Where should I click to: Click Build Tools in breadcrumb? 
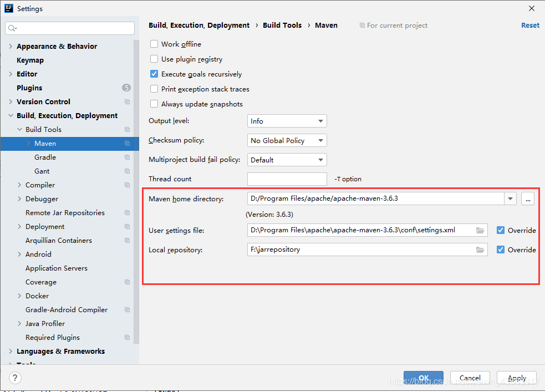[282, 26]
